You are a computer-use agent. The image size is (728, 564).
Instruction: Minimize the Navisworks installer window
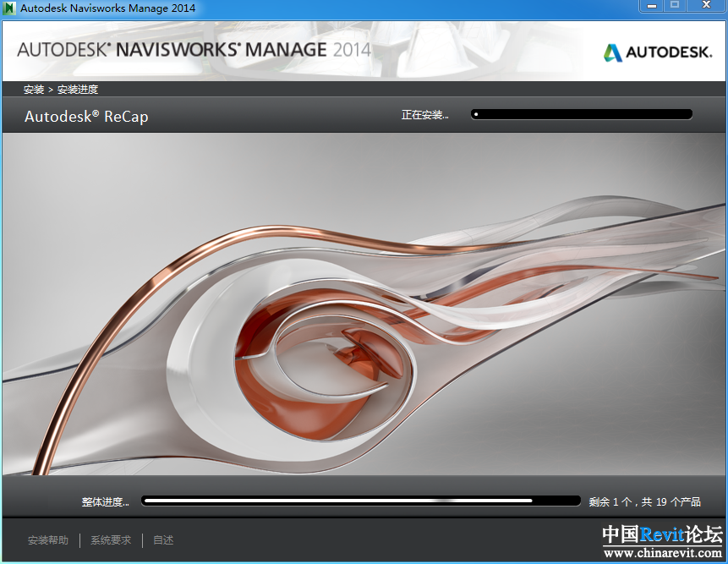650,6
